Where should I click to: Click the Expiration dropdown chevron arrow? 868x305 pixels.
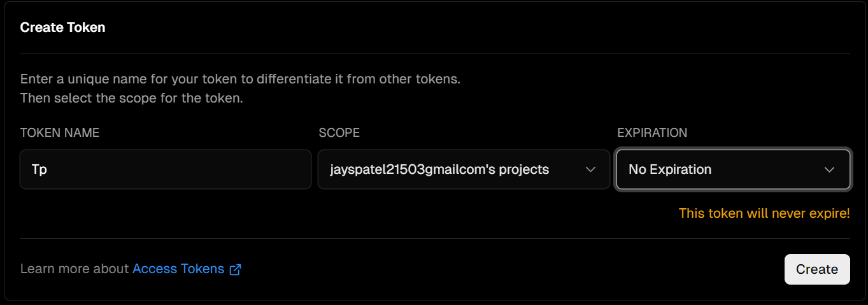pyautogui.click(x=829, y=169)
